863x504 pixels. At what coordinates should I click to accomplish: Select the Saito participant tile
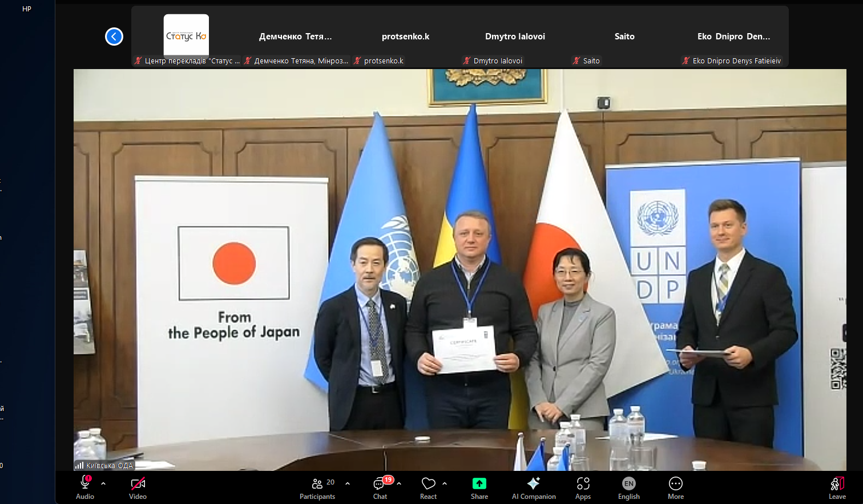click(x=624, y=37)
